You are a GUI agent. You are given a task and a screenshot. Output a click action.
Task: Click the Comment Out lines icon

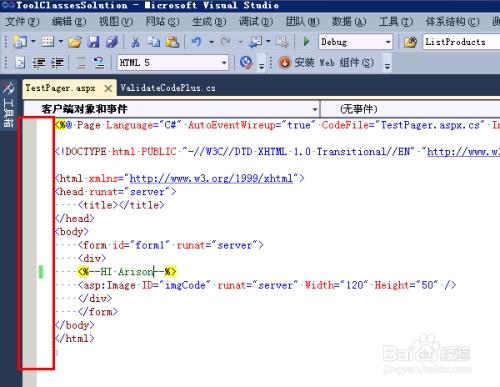point(80,63)
